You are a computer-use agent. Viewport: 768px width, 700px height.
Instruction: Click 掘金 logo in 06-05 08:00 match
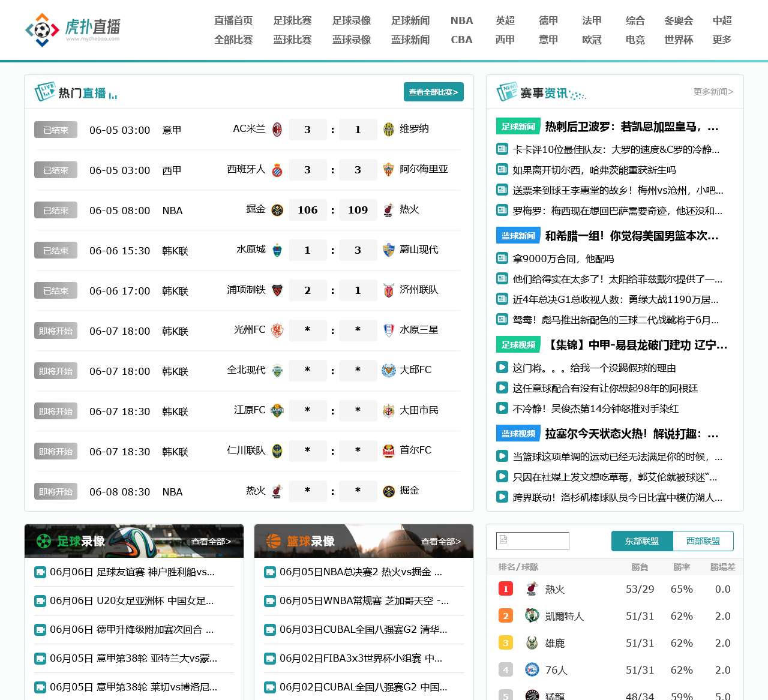click(277, 209)
